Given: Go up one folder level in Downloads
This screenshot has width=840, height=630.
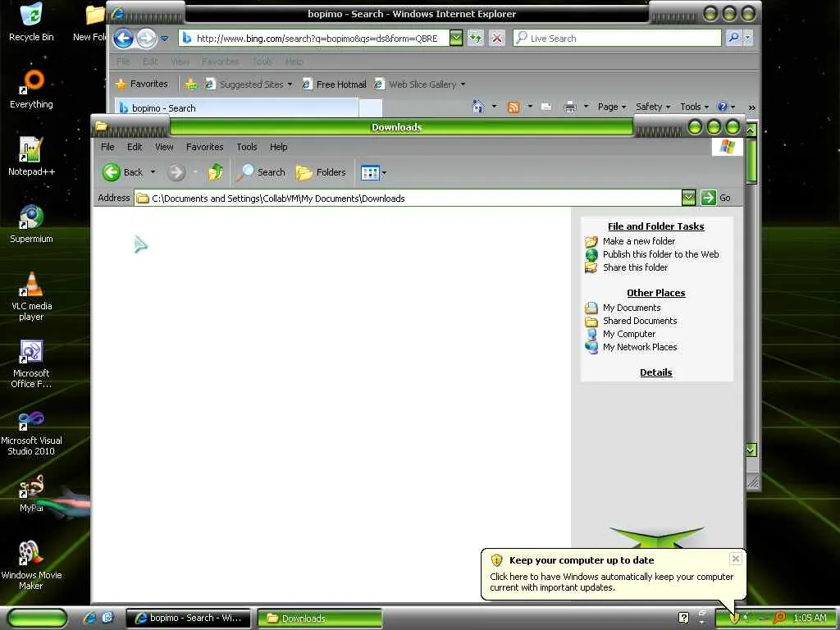Looking at the screenshot, I should coord(216,172).
